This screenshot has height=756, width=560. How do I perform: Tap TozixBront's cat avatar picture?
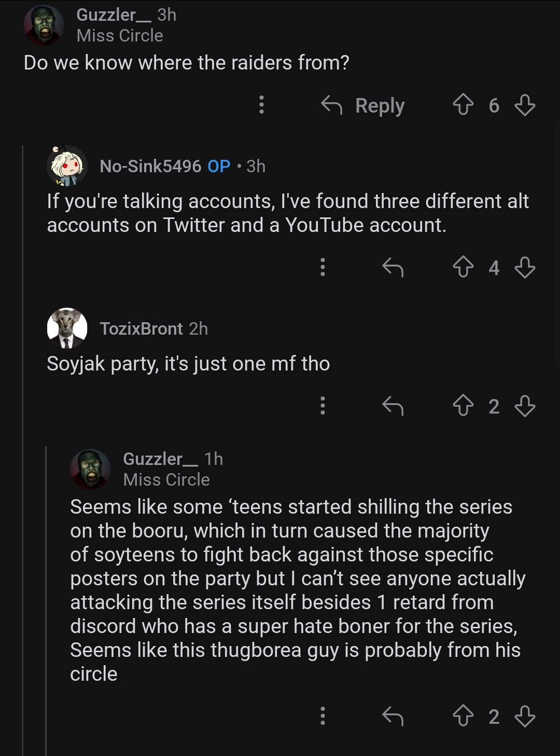67,328
